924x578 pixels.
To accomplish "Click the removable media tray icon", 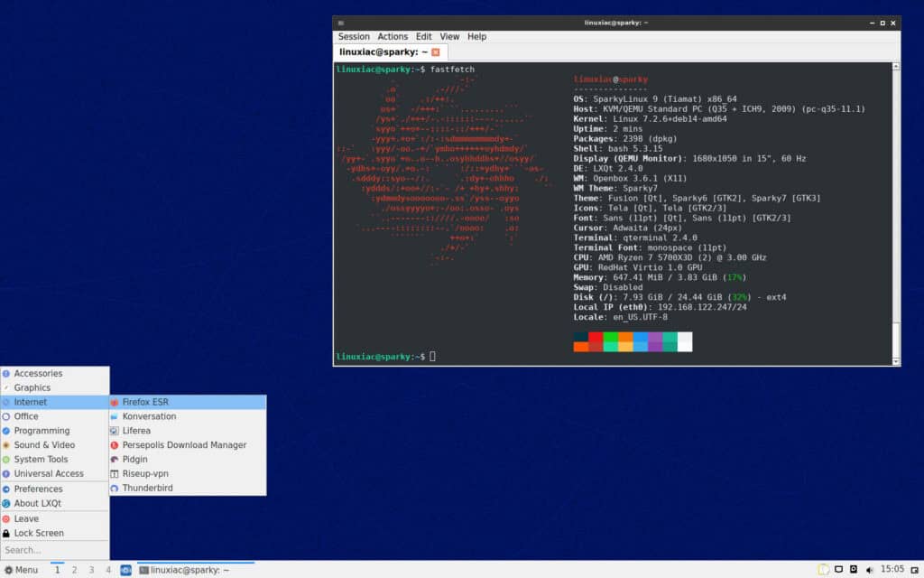I will click(x=854, y=570).
